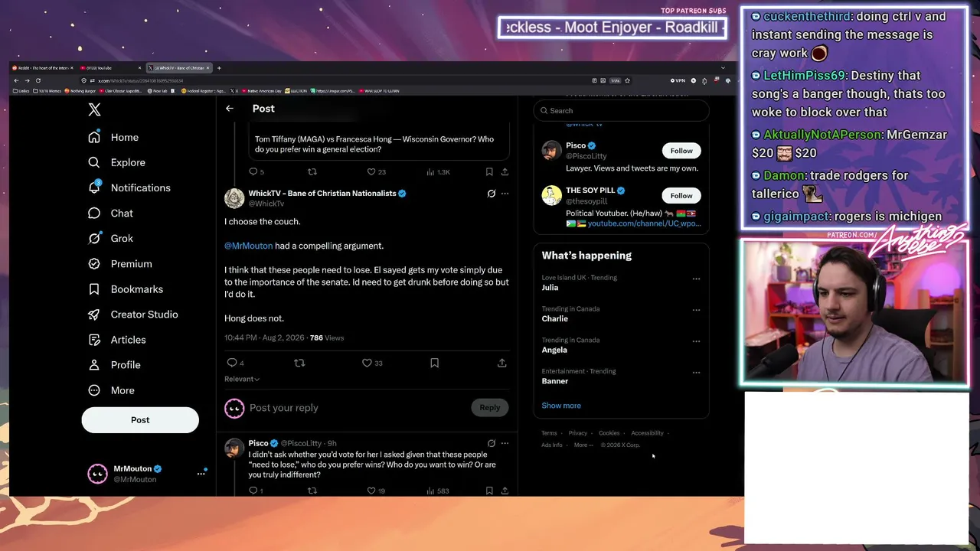Follow Pisco in the right panel
This screenshot has width=980, height=551.
click(681, 151)
